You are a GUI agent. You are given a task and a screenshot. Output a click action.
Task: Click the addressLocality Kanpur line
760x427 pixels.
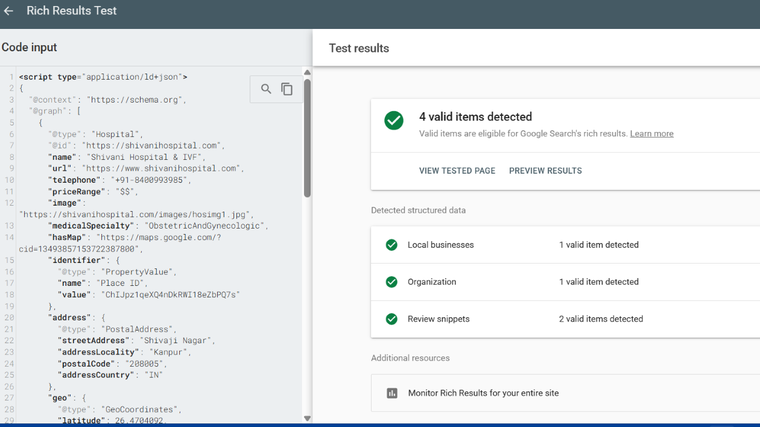[125, 352]
